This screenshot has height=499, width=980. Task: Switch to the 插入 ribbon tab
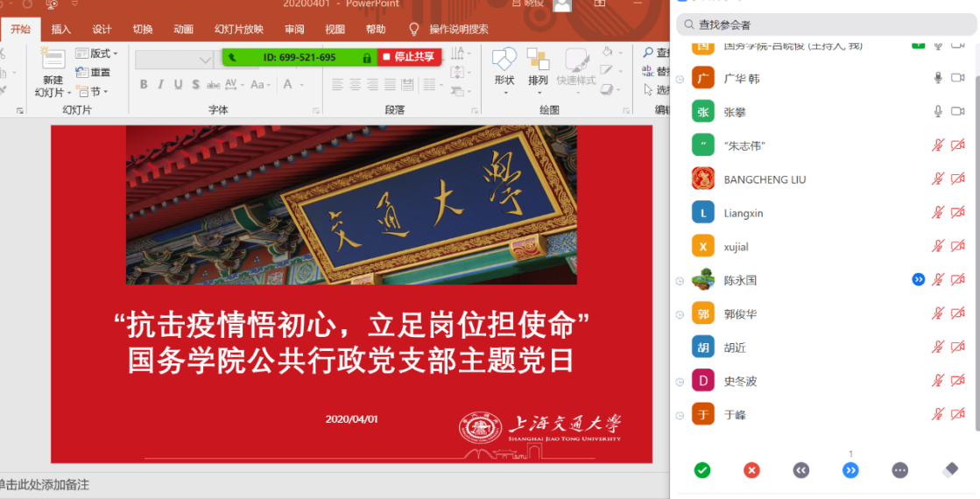coord(61,29)
